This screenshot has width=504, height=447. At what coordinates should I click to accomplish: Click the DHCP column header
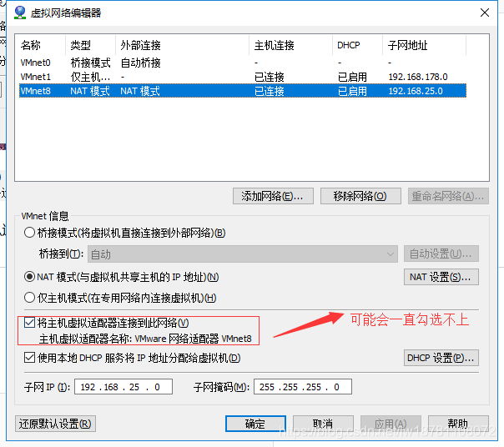pos(357,45)
